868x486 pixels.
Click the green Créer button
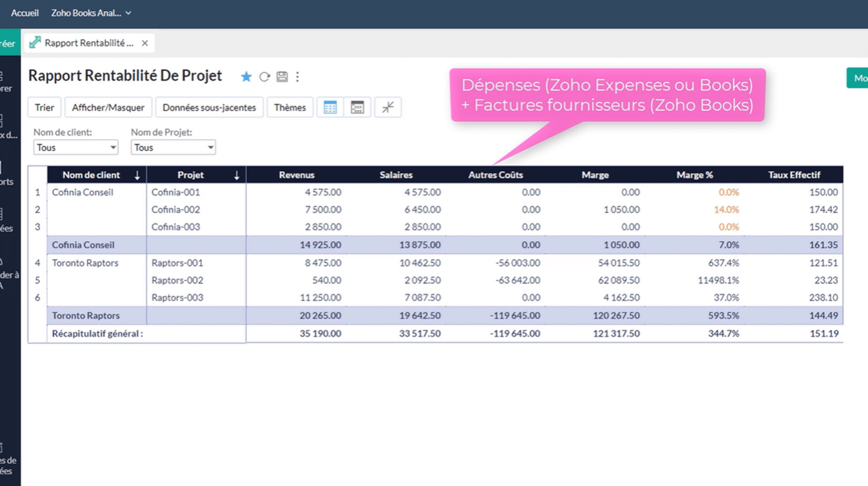[10, 43]
